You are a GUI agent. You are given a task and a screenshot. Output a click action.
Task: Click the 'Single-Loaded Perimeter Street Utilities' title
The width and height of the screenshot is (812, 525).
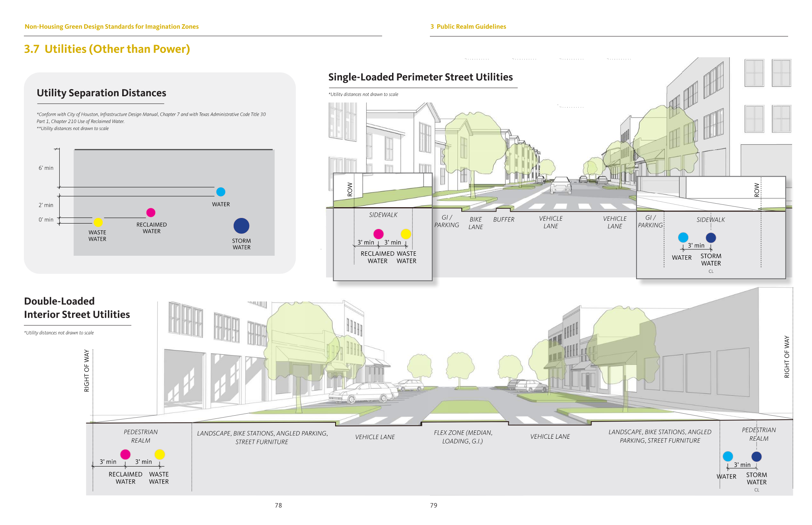tap(420, 77)
